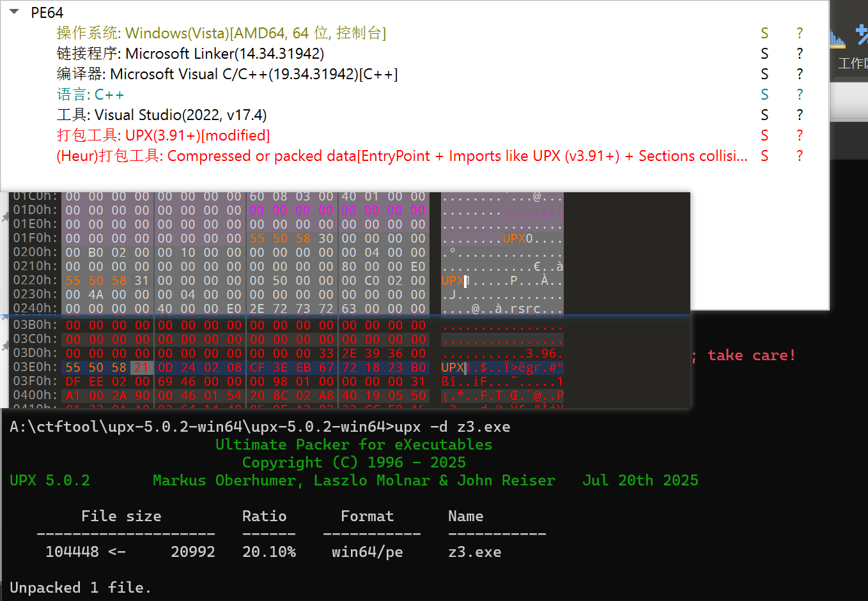Click the blue plus wand icon

click(x=862, y=34)
